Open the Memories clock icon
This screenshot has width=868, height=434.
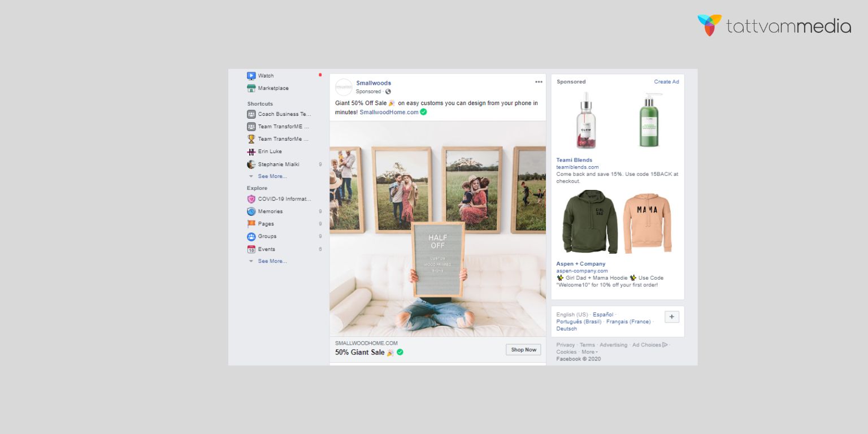[251, 211]
